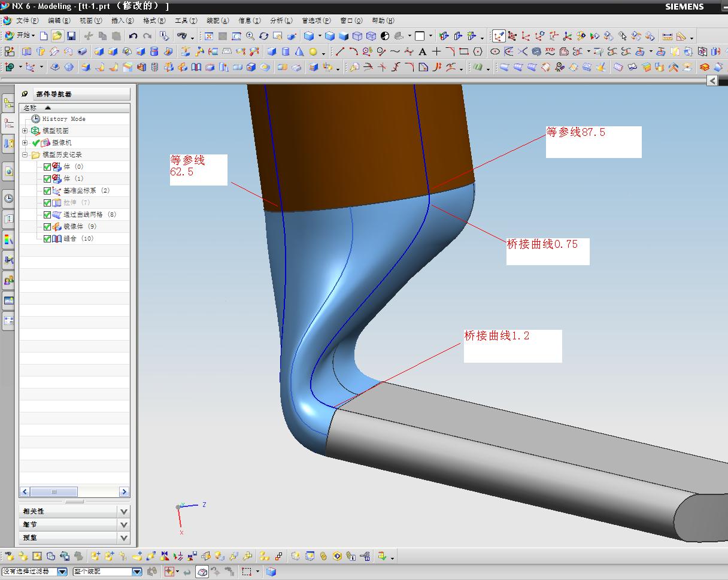Toggle the 缝合 (10) checkbox
The width and height of the screenshot is (728, 580).
click(x=47, y=239)
